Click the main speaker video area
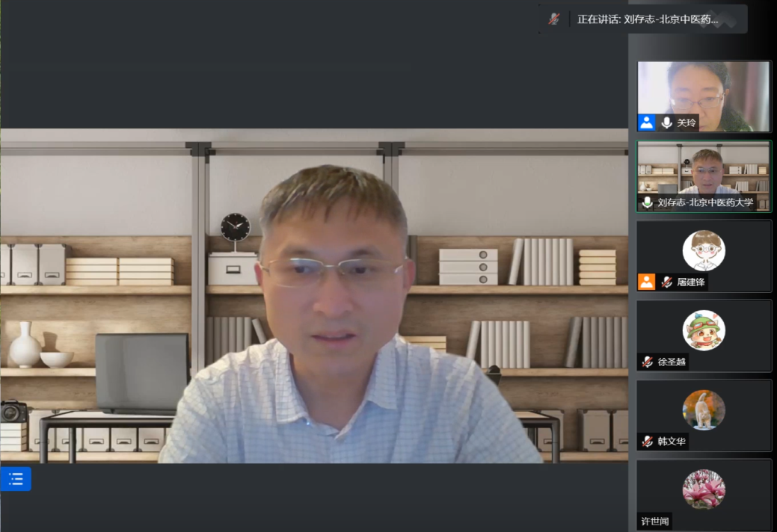This screenshot has height=532, width=777. [314, 299]
